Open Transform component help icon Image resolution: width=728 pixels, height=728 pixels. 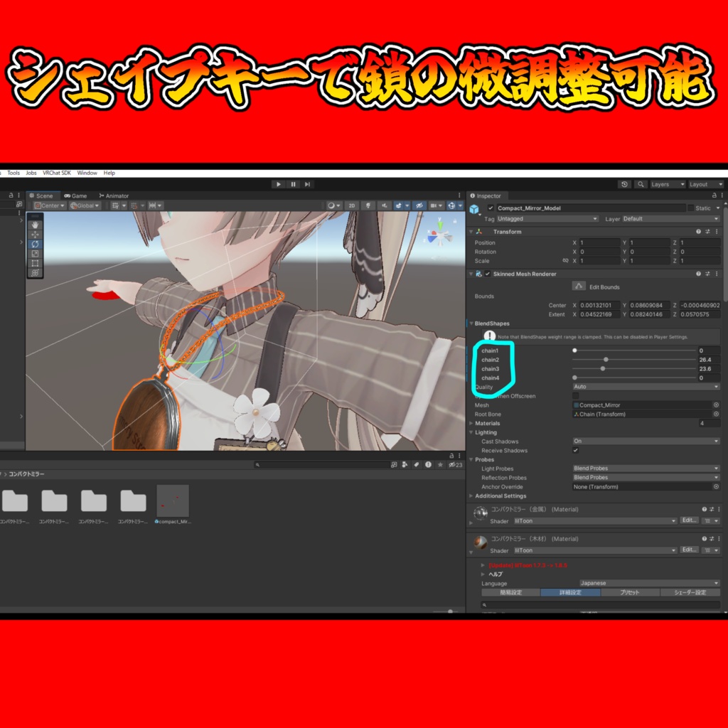point(698,231)
